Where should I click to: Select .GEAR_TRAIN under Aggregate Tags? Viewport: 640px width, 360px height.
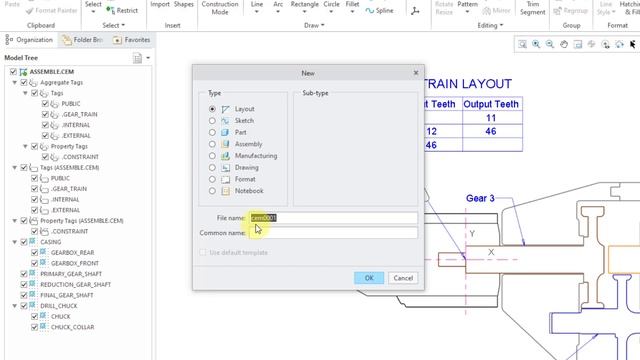(80, 114)
